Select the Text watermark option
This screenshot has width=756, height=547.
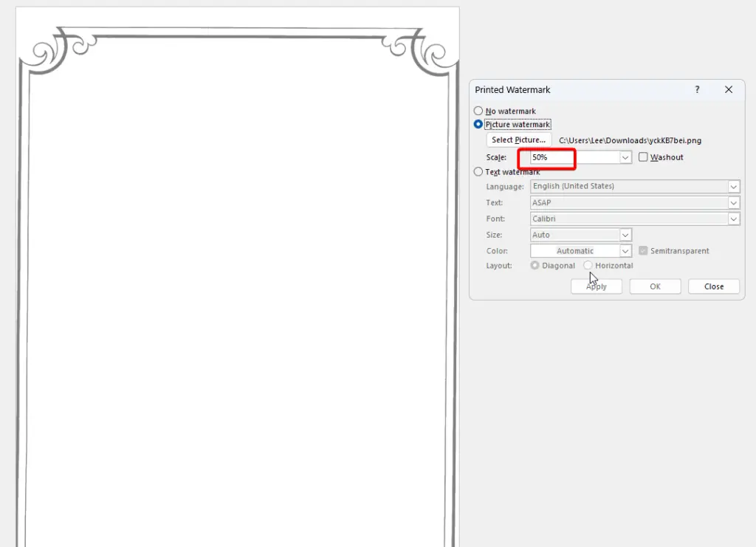click(x=478, y=171)
